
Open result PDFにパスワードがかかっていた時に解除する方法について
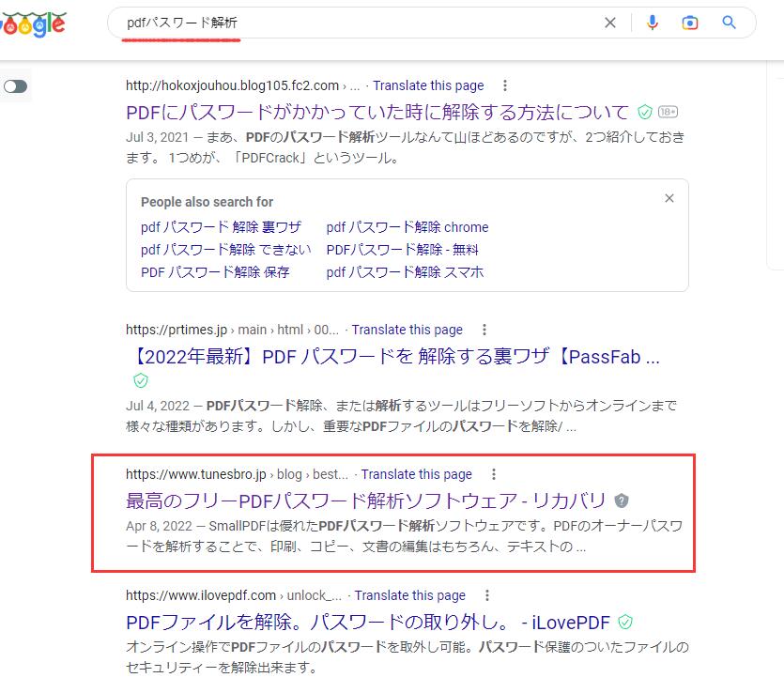[377, 112]
